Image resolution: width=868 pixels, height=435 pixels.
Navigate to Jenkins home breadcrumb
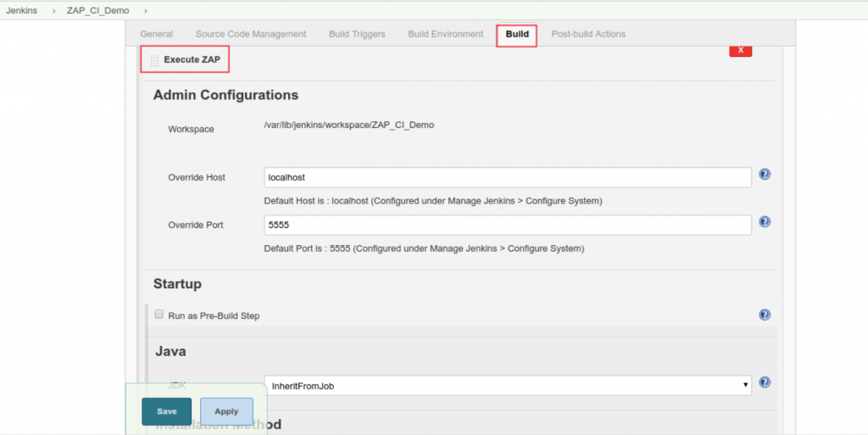point(21,10)
